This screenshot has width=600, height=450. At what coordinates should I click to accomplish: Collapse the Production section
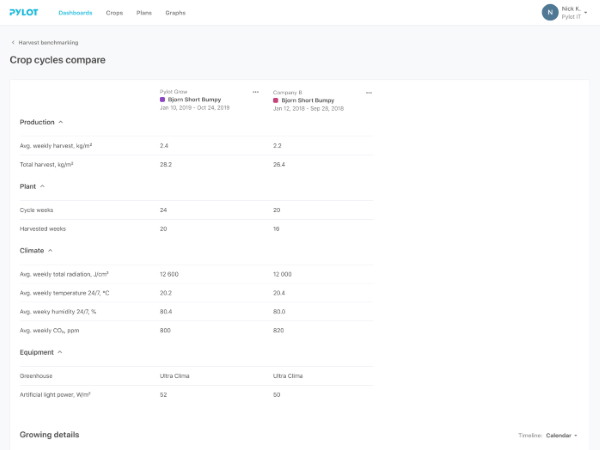60,122
